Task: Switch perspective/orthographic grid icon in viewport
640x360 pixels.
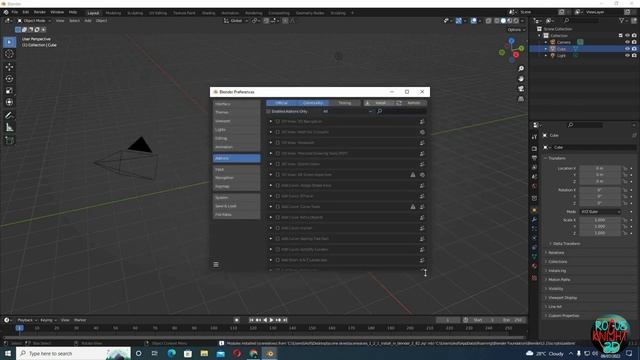Action: pos(521,99)
